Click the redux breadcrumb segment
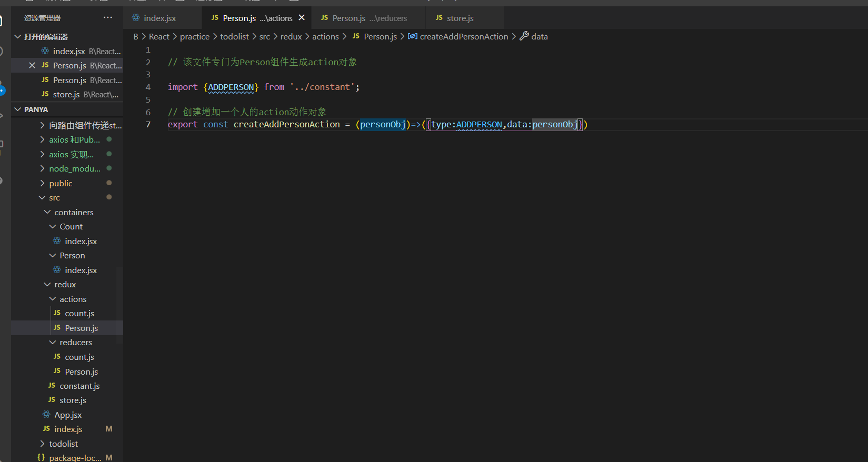 [x=291, y=36]
